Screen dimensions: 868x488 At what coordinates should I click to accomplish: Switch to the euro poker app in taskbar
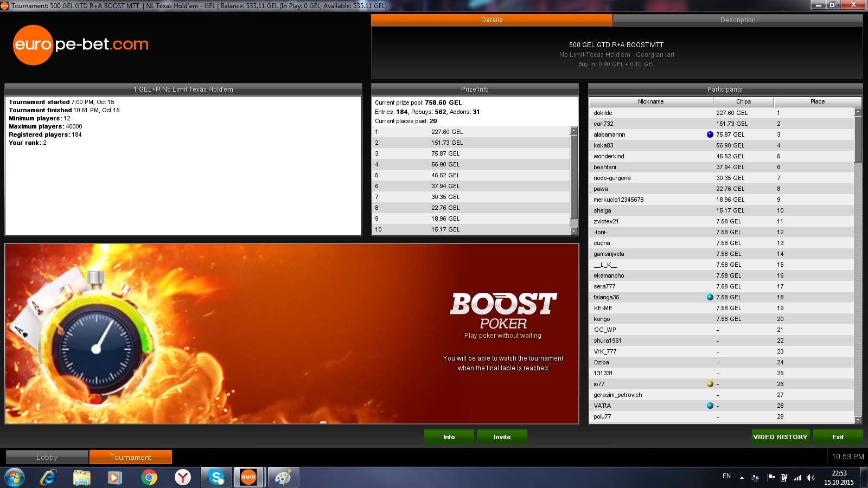click(249, 478)
